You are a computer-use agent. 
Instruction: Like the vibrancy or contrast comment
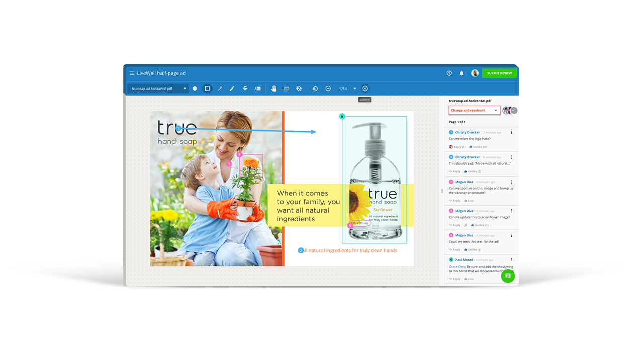pos(470,201)
